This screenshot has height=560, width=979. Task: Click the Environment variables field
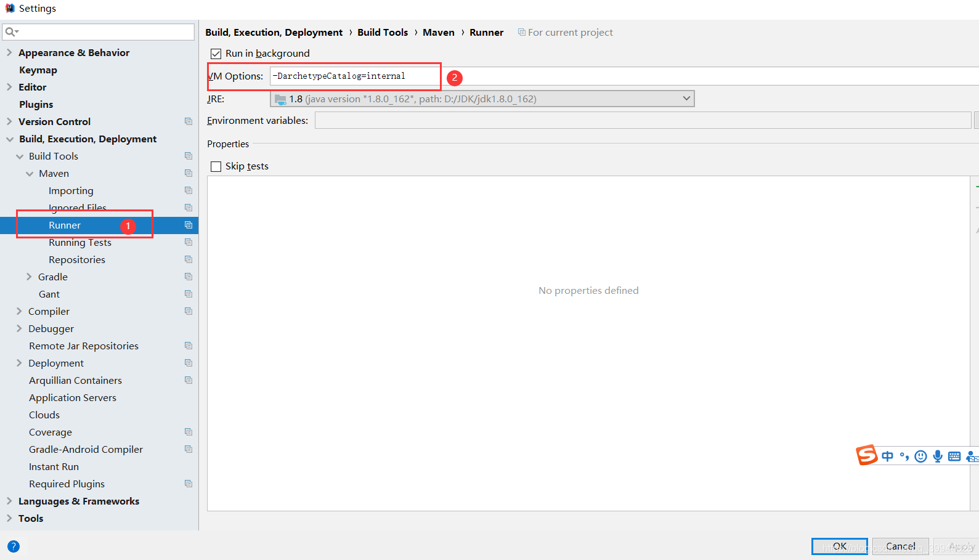click(643, 120)
